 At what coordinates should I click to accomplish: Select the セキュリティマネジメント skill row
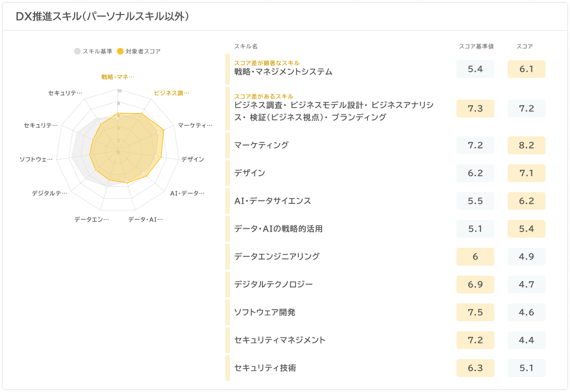pos(280,340)
